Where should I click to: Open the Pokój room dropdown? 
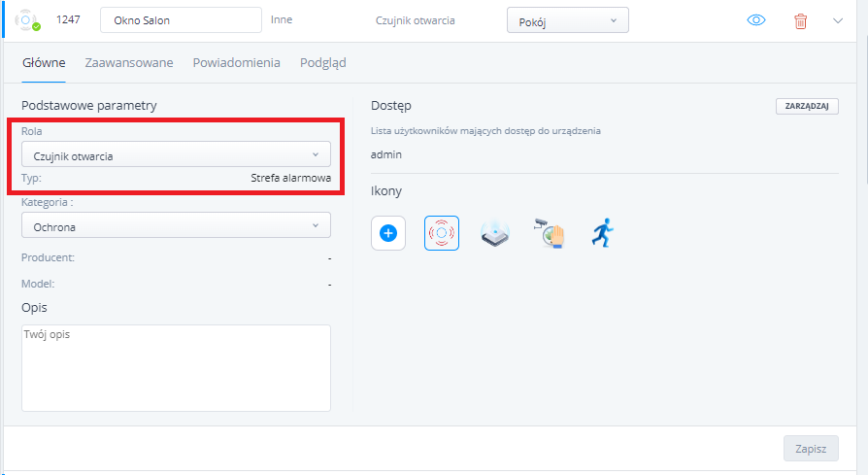(x=567, y=20)
